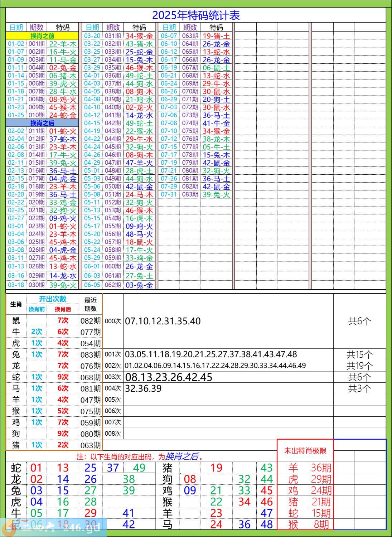Screen dimensions: 392x537
Task: Select 24期 next to 鸡
Action: 321,490
